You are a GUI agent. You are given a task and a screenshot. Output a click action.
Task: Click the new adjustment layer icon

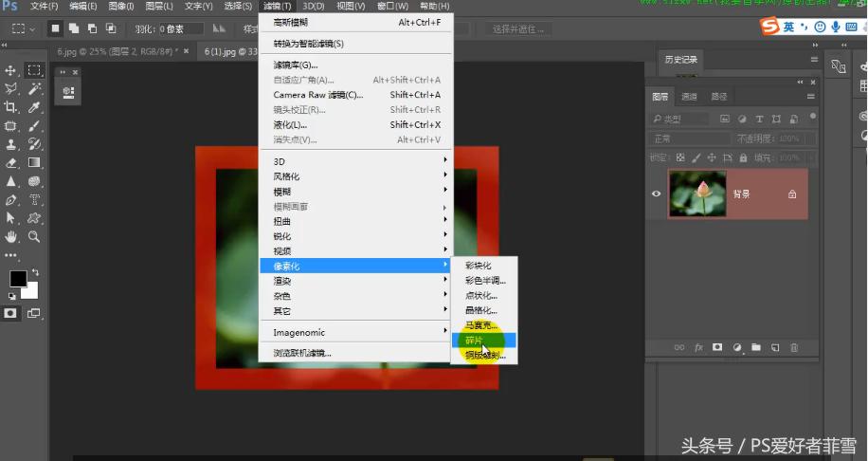(737, 347)
